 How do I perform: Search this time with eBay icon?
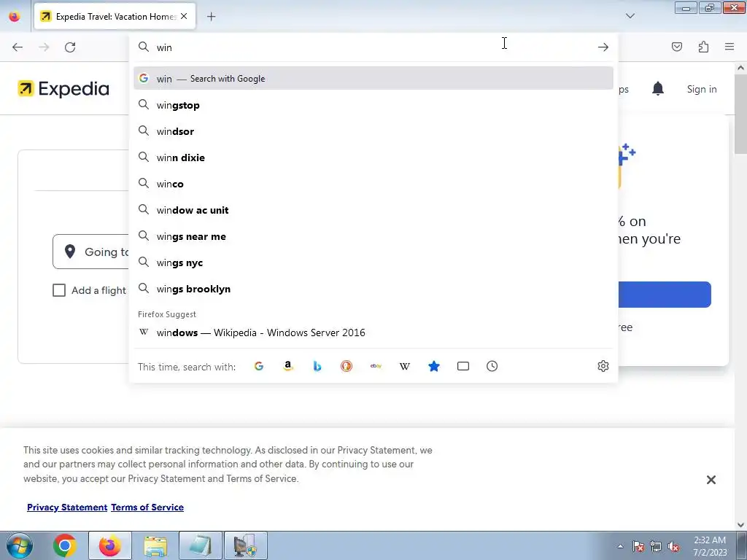click(x=376, y=366)
